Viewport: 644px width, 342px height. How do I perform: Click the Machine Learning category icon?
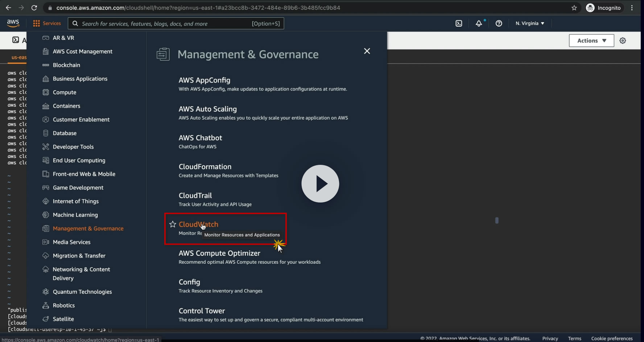(46, 215)
